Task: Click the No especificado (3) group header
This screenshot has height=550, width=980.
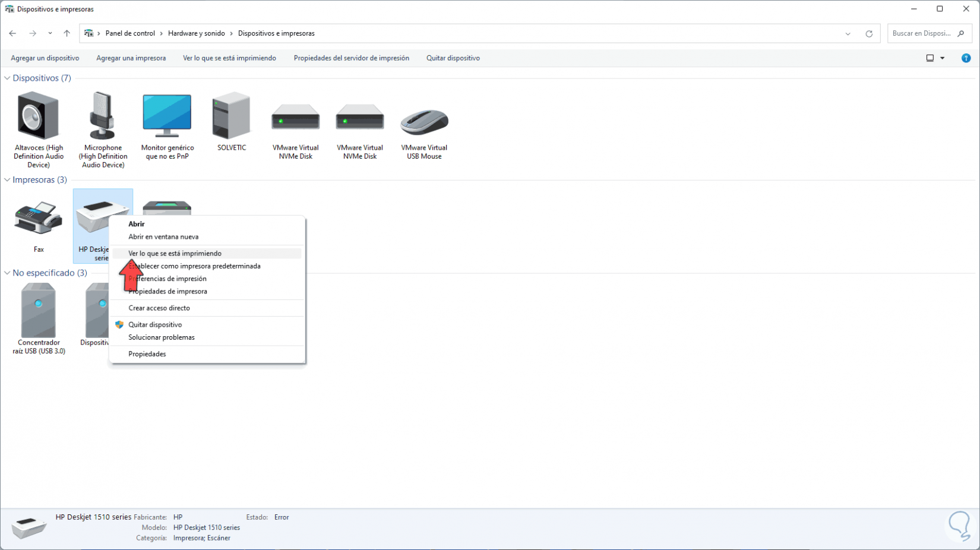Action: click(50, 273)
